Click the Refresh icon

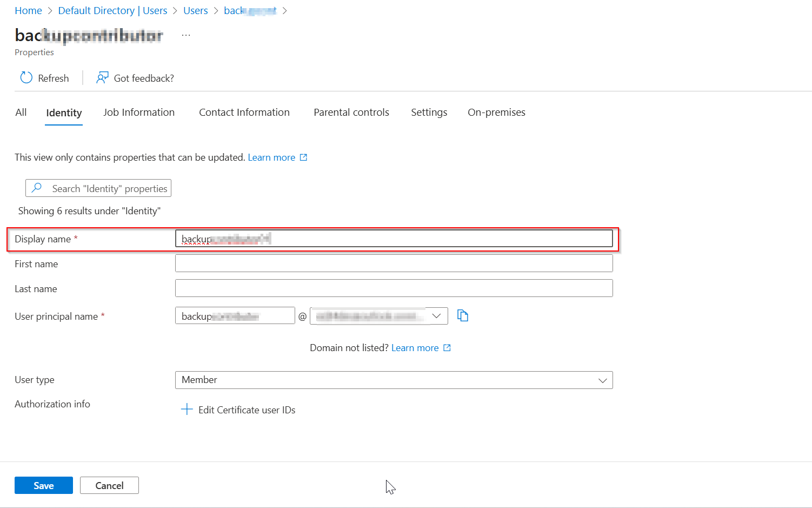click(26, 77)
